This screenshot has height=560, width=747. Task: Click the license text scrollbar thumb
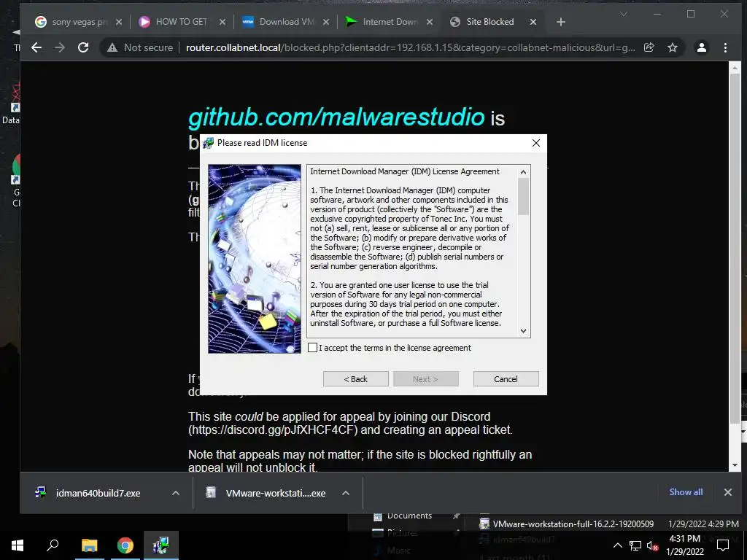coord(524,196)
